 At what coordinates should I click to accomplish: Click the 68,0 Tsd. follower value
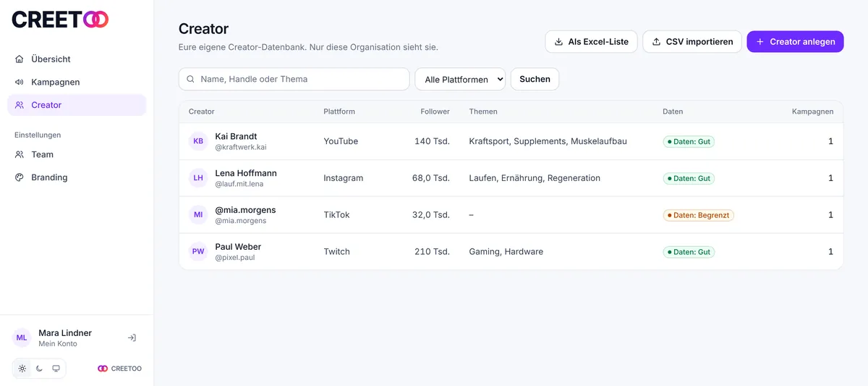431,178
